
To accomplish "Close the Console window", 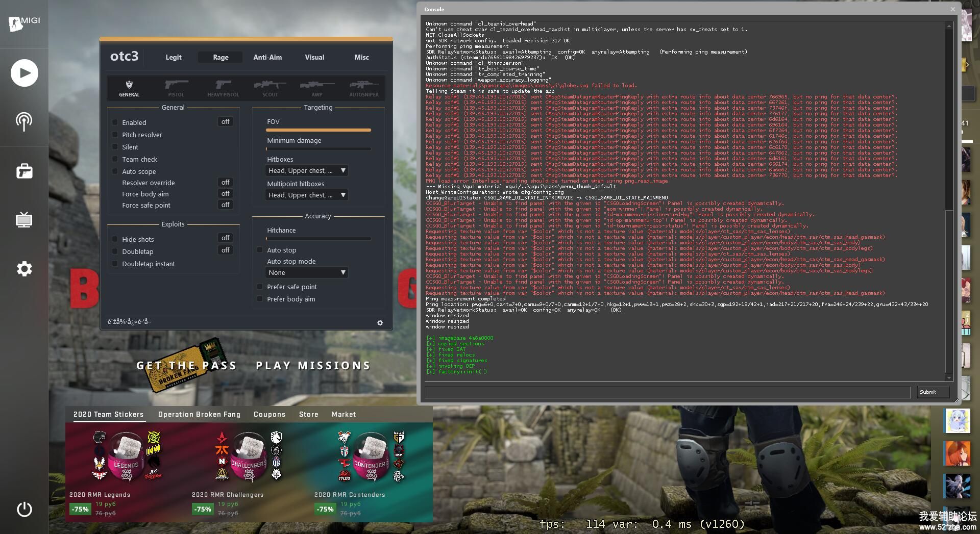I will pos(952,9).
